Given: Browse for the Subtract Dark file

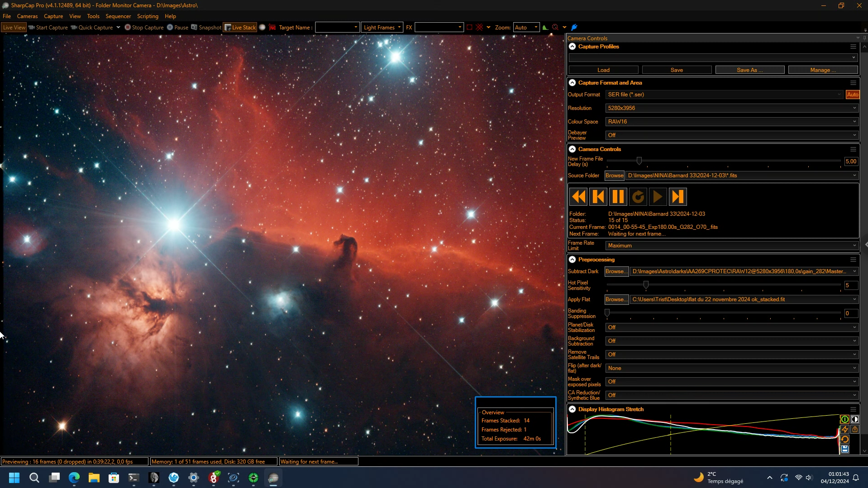Looking at the screenshot, I should point(616,271).
